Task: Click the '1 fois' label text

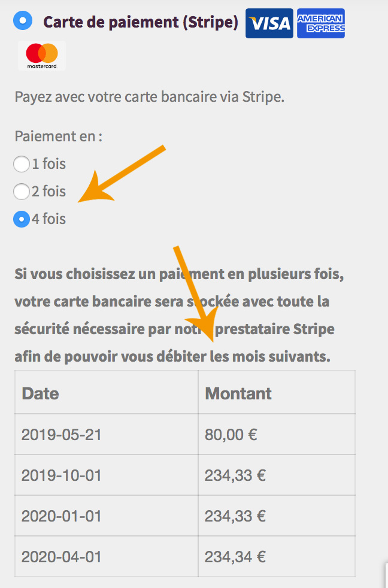Action: pyautogui.click(x=48, y=164)
